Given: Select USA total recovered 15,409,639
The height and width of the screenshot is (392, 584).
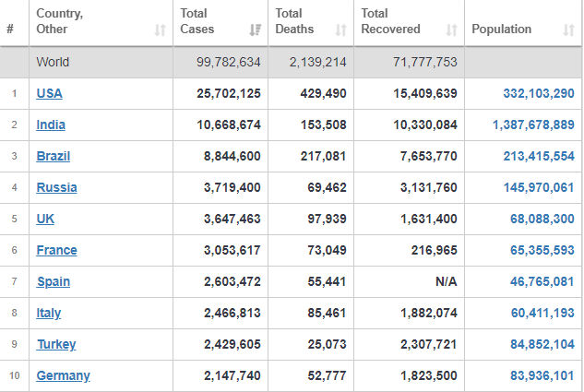Looking at the screenshot, I should tap(425, 93).
